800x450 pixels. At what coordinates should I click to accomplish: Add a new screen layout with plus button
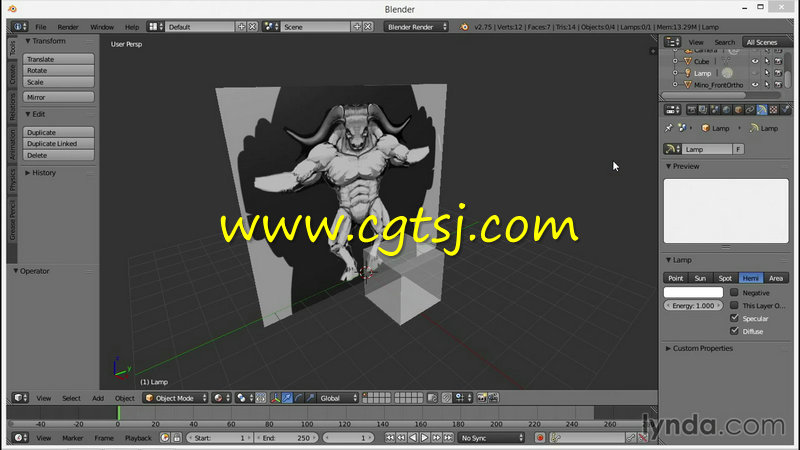click(x=241, y=27)
